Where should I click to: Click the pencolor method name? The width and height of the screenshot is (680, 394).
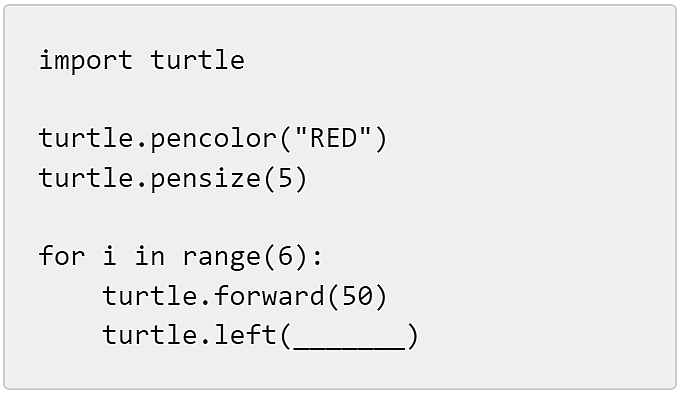(213, 140)
